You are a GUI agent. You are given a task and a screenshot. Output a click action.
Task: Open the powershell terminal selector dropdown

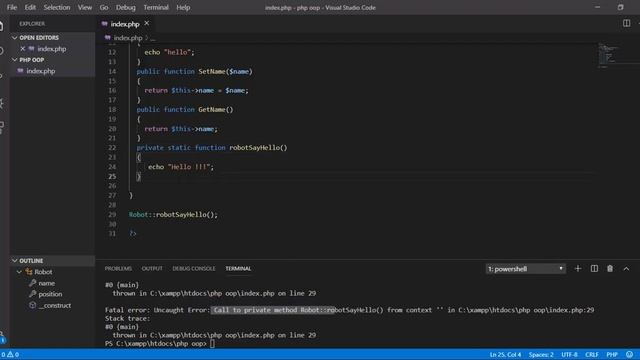525,269
